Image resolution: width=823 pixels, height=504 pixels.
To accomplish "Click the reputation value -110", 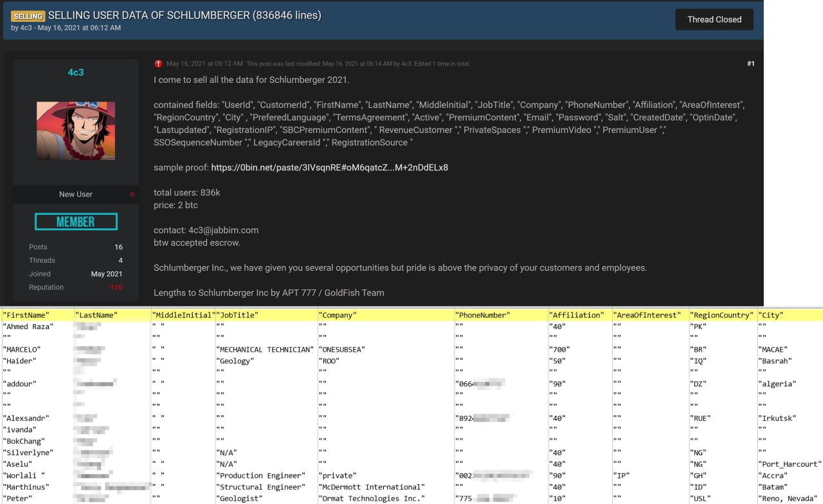I will tap(115, 287).
